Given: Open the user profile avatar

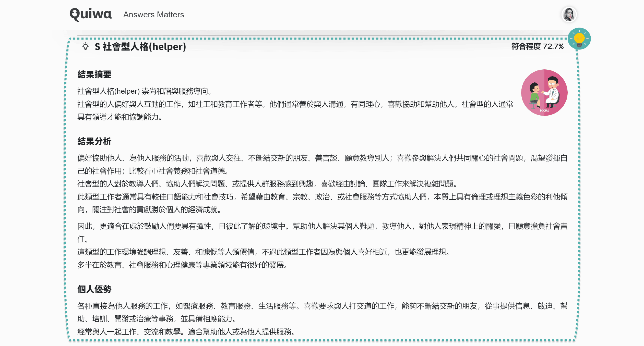Looking at the screenshot, I should point(569,15).
